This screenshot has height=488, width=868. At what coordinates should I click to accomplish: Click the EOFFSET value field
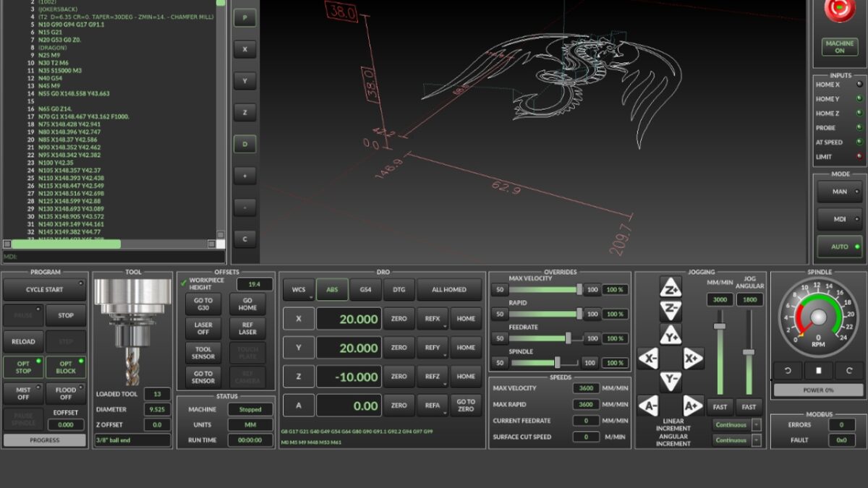click(x=66, y=424)
